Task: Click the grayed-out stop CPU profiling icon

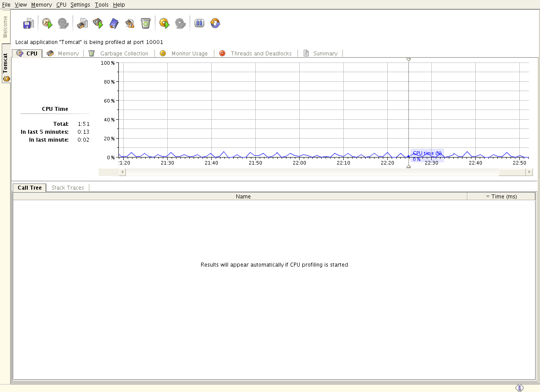Action: tap(63, 23)
